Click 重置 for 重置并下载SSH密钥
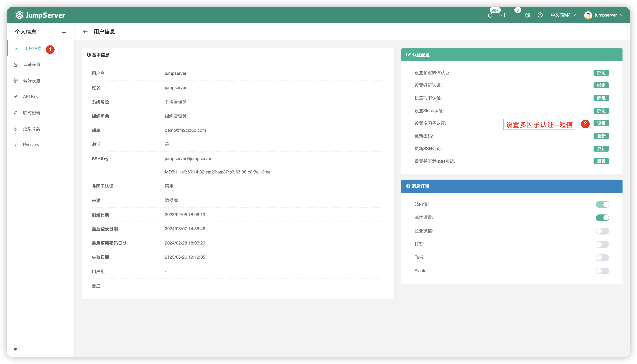Screen dimensions: 637x364 coord(601,162)
